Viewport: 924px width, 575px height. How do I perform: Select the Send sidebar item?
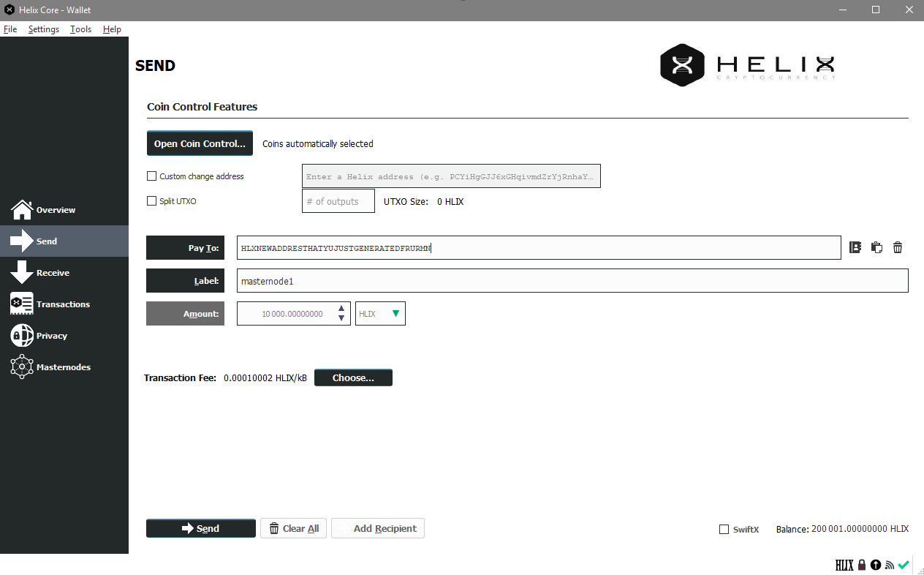point(64,241)
